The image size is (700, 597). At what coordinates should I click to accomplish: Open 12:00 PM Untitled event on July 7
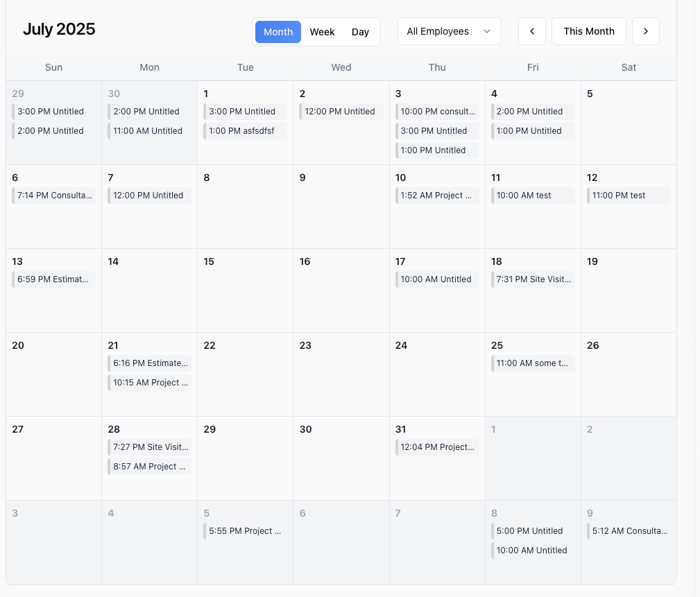(150, 196)
